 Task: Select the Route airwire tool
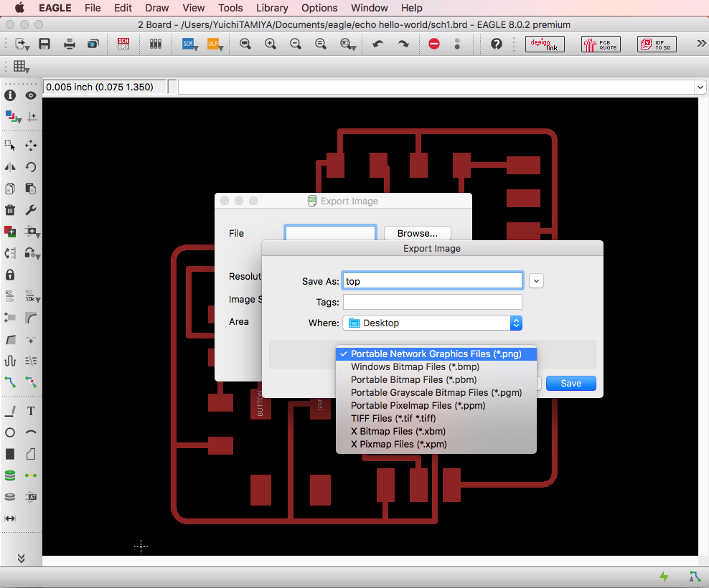10,382
